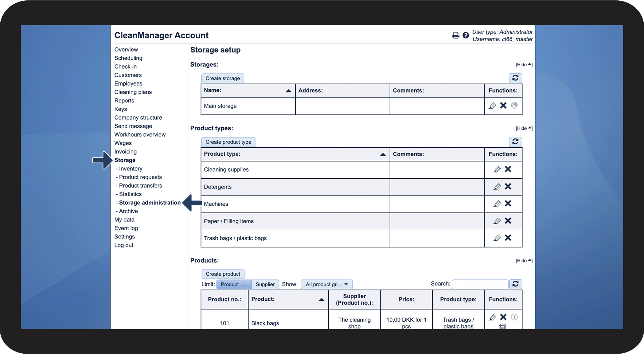Image resolution: width=644 pixels, height=354 pixels.
Task: Collapse the Products section with Hide
Action: click(x=523, y=260)
